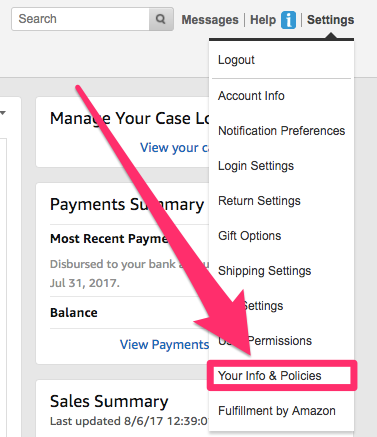Viewport: 377px width, 437px height.
Task: Click into the Search text field
Action: (80, 19)
